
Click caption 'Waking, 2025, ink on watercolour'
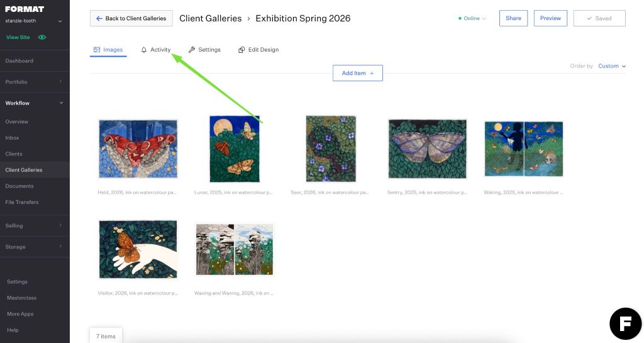(523, 192)
